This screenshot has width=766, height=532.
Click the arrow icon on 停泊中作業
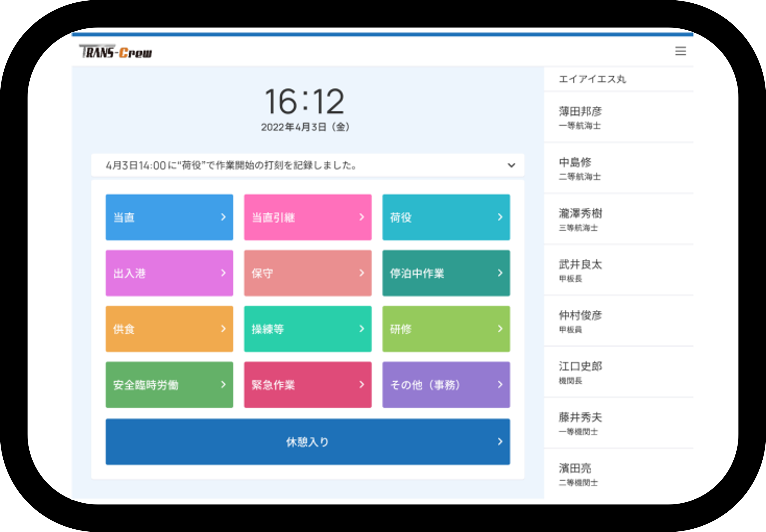point(500,273)
